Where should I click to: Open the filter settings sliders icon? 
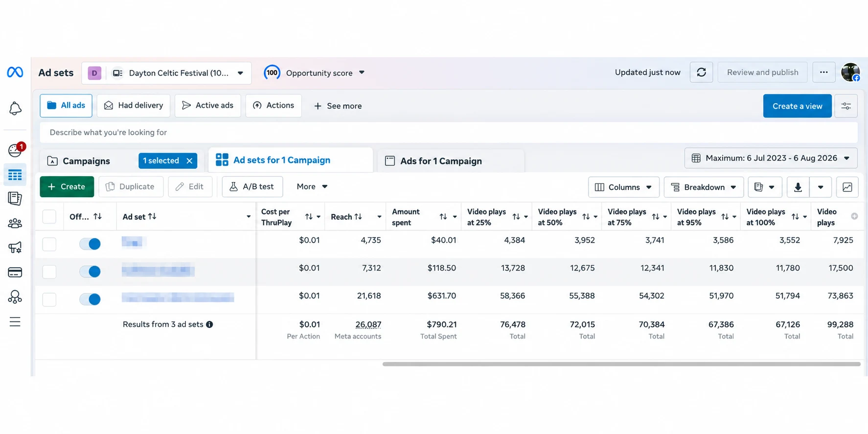(x=846, y=106)
